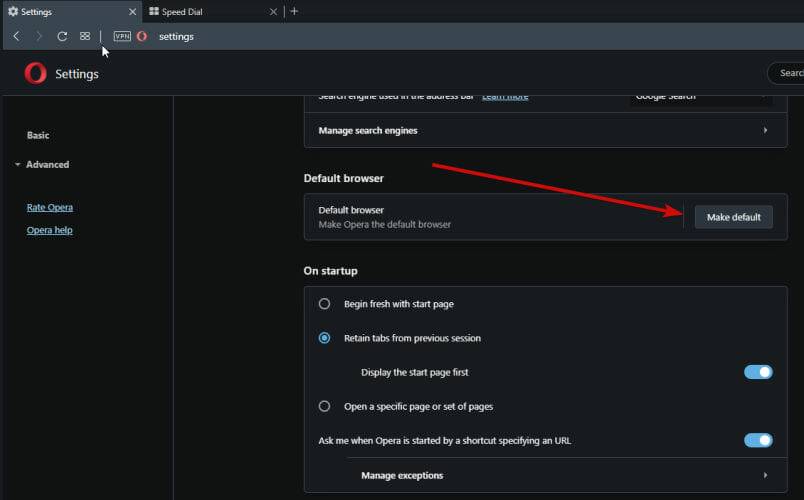This screenshot has height=500, width=804.
Task: Go back using the back arrow
Action: point(17,36)
